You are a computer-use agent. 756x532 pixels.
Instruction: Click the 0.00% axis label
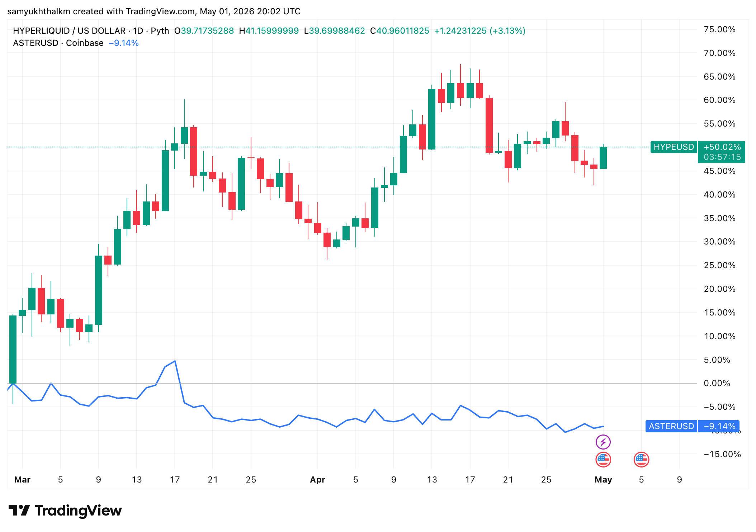coord(717,383)
